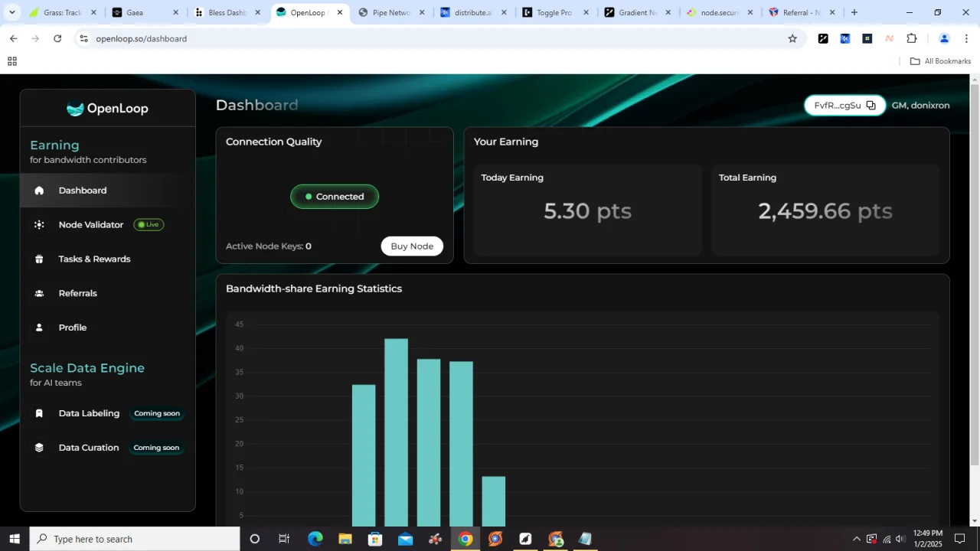Open a new browser tab
This screenshot has width=980, height=551.
pos(854,12)
